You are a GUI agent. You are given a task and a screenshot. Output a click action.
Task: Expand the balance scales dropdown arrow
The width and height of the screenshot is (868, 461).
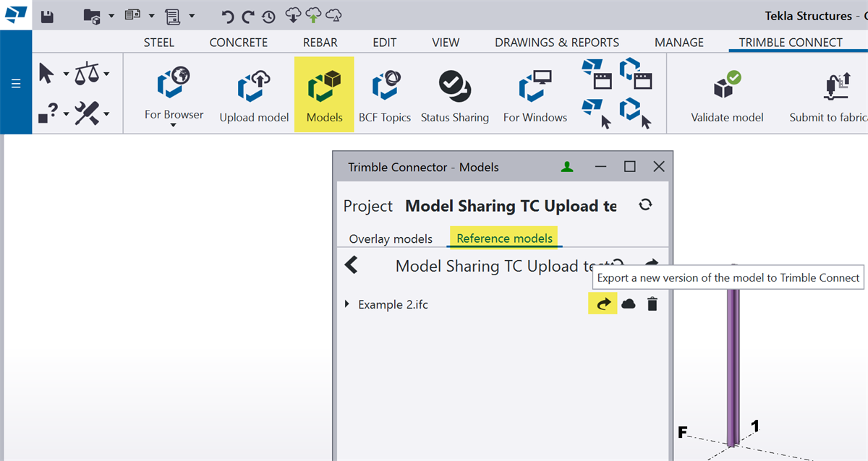(x=106, y=74)
